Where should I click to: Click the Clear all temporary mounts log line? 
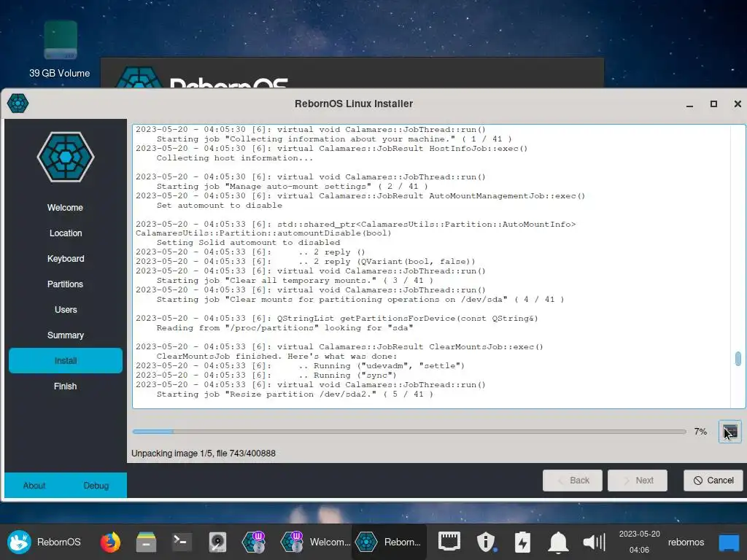[295, 281]
